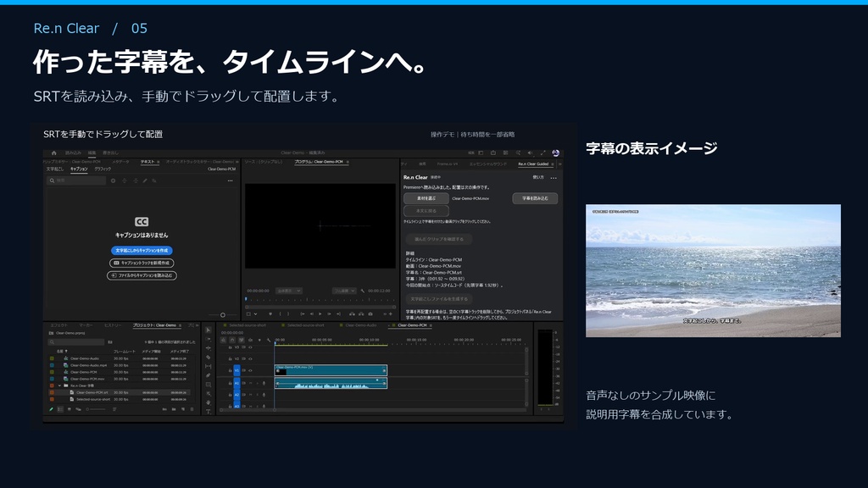
Task: Expand the panel overflow double-arrow next to Re.n Clear Guided
Action: (x=559, y=164)
